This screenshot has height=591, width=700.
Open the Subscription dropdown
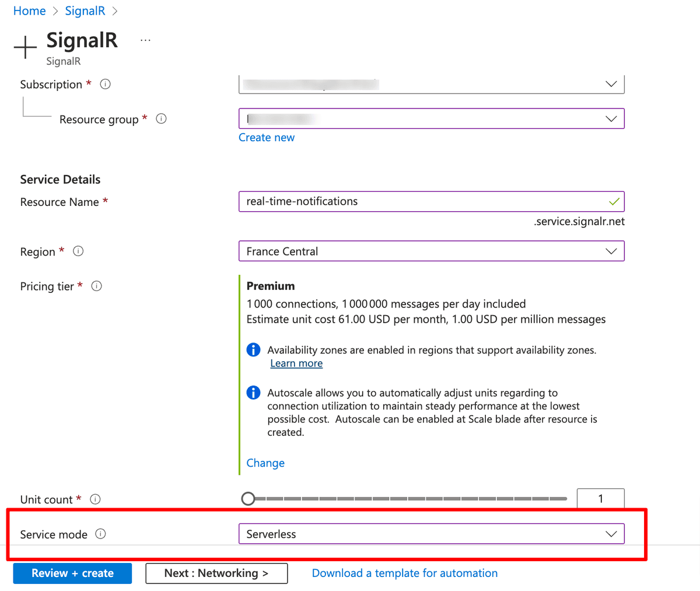tap(431, 85)
